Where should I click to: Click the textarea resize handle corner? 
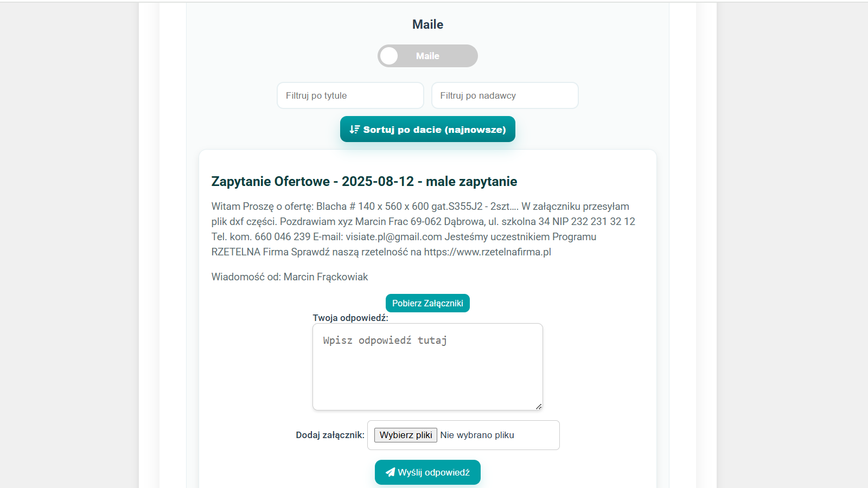(x=539, y=406)
